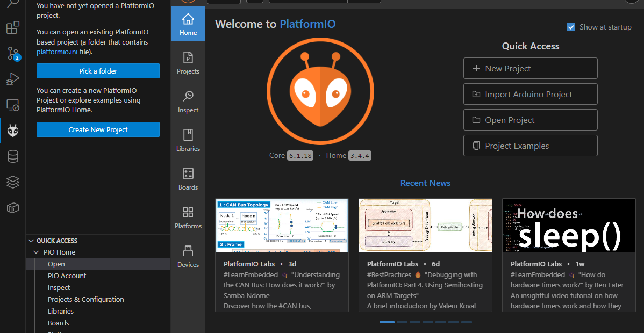Open the CAN Bus Topology news thumbnail

pyautogui.click(x=282, y=226)
